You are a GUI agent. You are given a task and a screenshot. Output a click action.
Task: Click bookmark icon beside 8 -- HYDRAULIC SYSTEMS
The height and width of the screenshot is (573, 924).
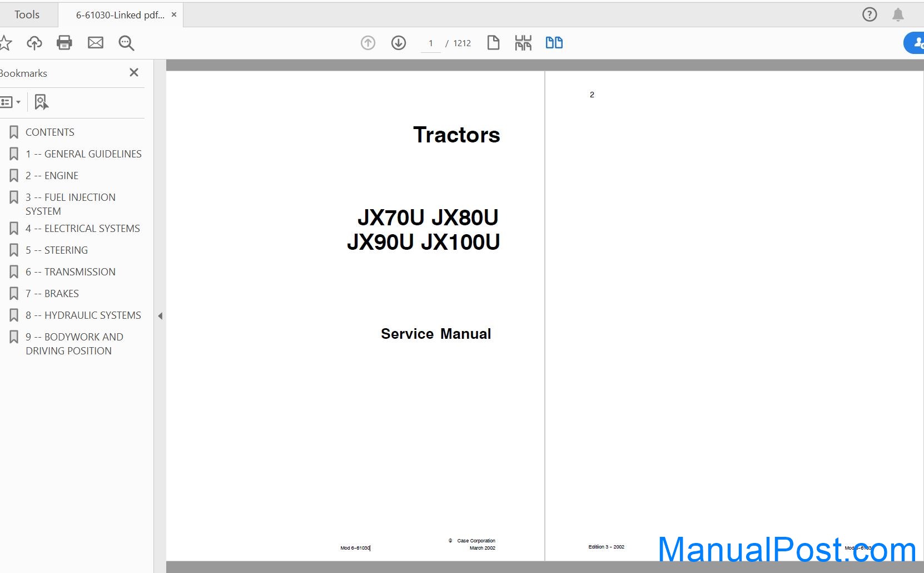tap(14, 315)
